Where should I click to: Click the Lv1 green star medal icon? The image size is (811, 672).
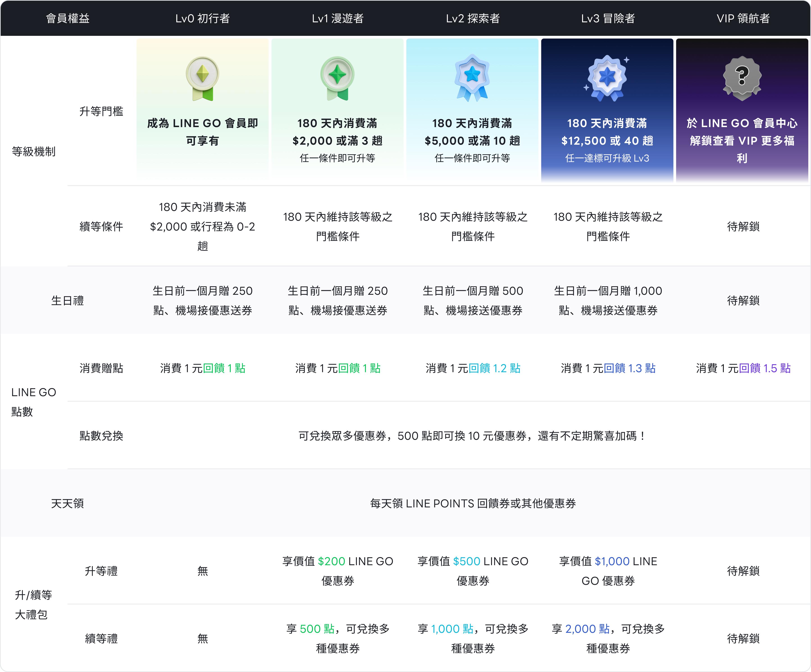[337, 79]
